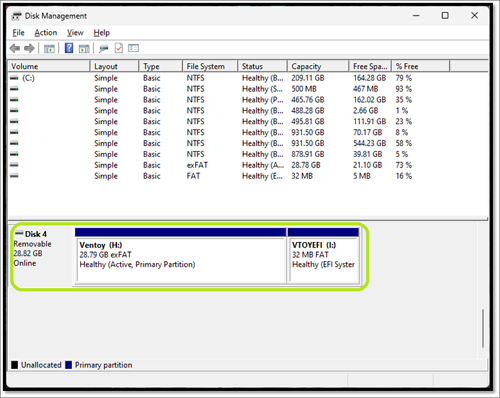This screenshot has height=398, width=500.
Task: Click the drive icon in 32 MB FAT row
Action: pyautogui.click(x=14, y=176)
